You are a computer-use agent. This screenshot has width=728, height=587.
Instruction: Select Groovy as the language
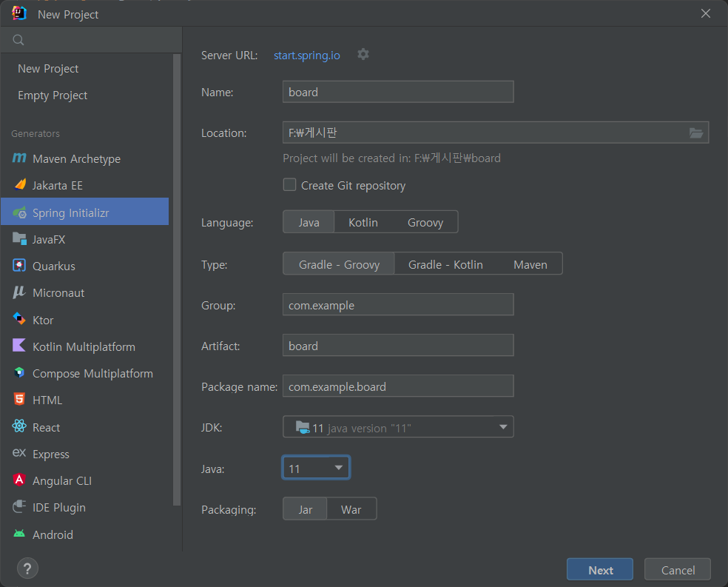point(425,223)
